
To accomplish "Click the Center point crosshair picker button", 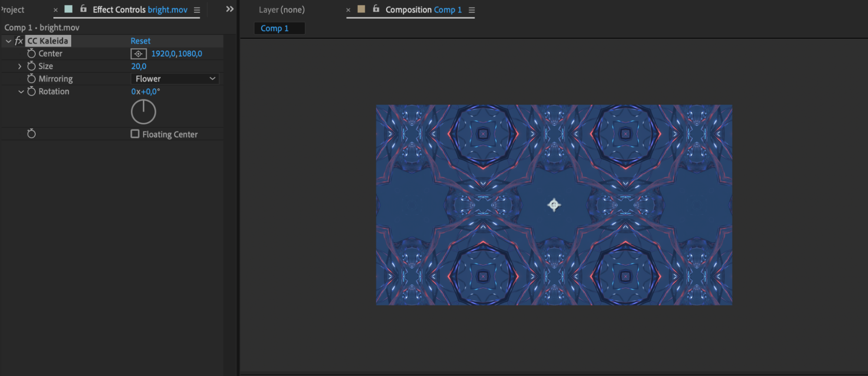I will click(138, 54).
